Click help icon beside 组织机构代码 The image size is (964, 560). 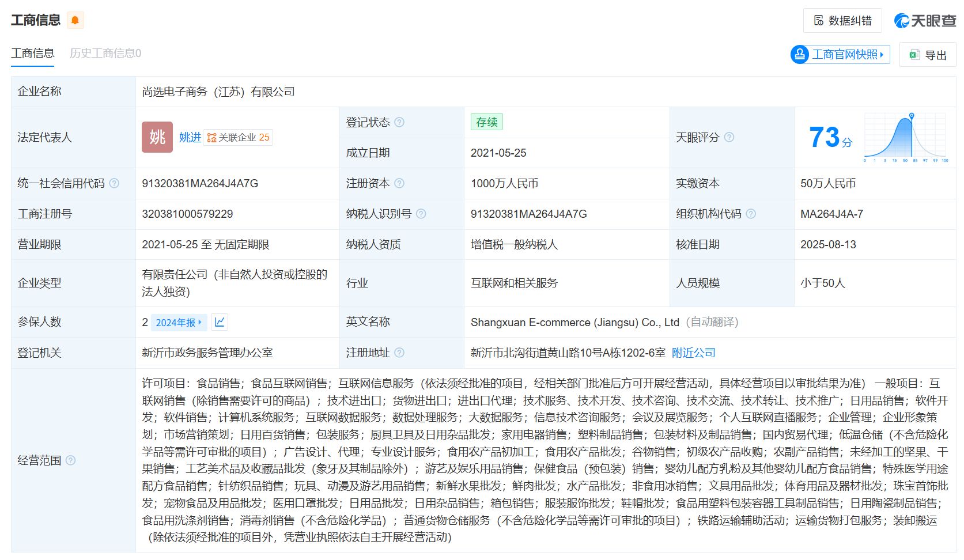(751, 214)
